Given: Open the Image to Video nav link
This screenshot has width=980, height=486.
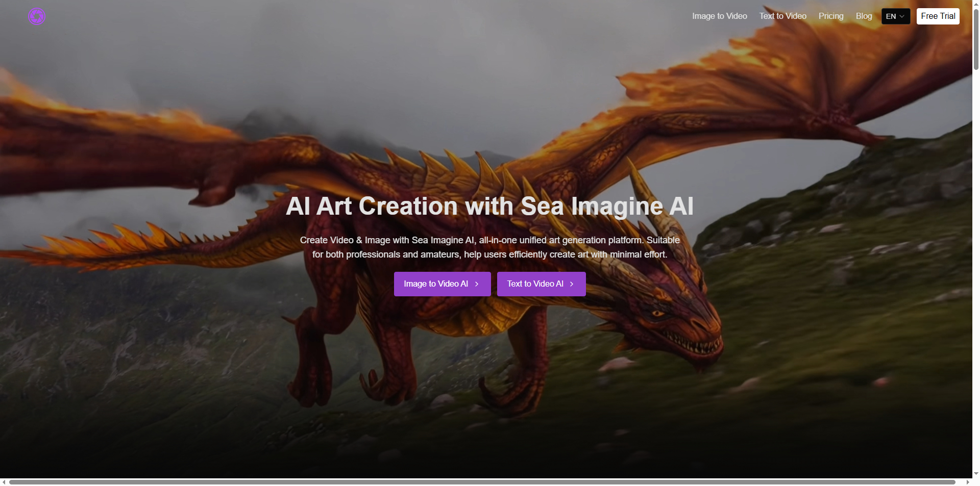Looking at the screenshot, I should tap(719, 16).
